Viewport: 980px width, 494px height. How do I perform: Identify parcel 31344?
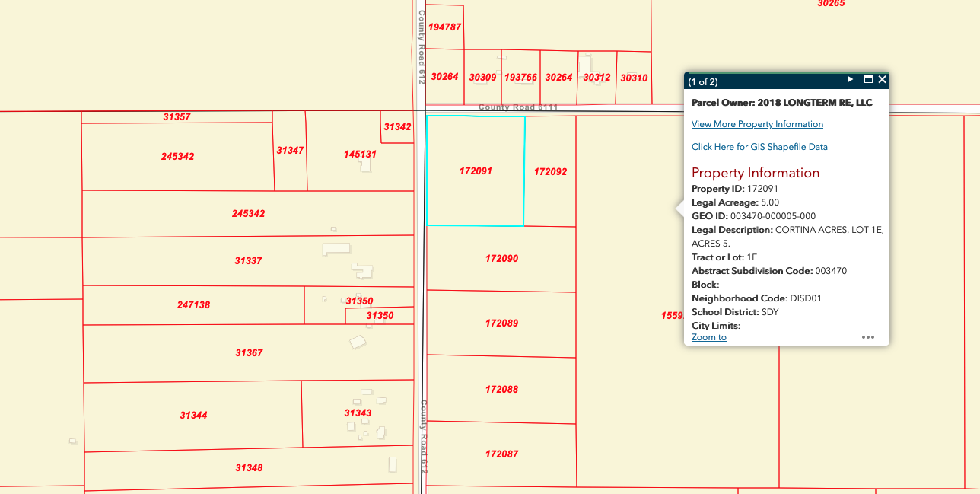coord(193,416)
